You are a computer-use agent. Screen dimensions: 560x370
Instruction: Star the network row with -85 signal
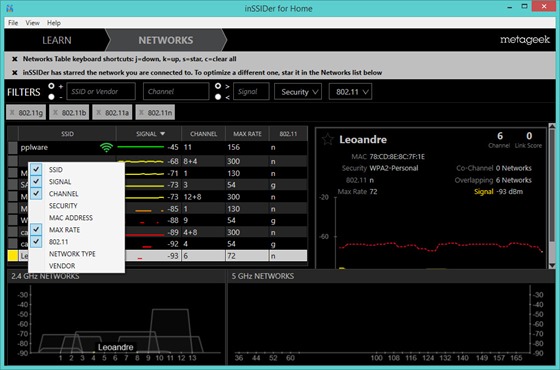[13, 209]
